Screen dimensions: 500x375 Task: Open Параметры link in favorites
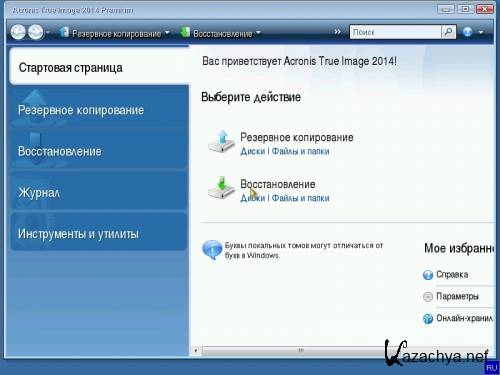pos(457,296)
